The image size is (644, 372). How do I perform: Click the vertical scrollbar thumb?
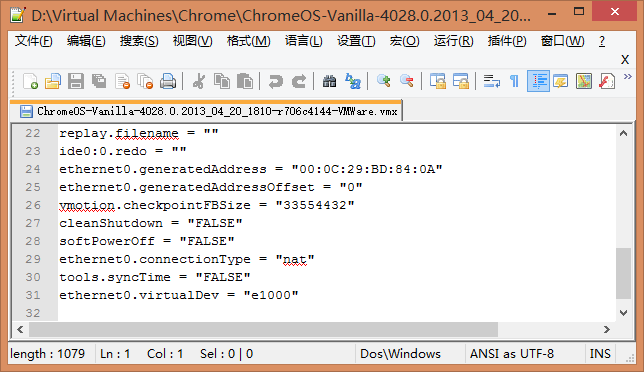(x=623, y=273)
